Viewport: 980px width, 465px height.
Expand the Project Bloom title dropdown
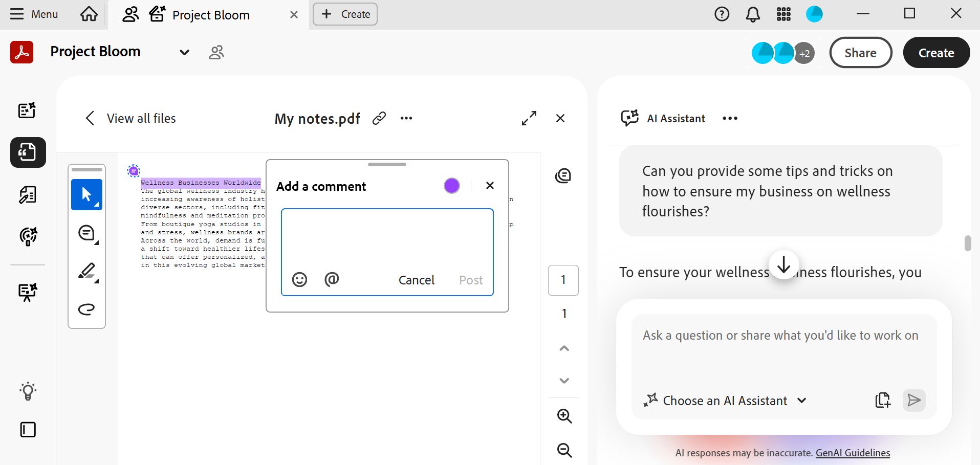point(185,52)
